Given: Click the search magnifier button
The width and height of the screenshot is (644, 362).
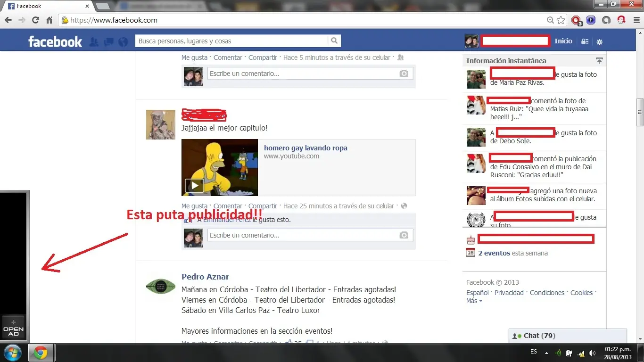Looking at the screenshot, I should 334,41.
